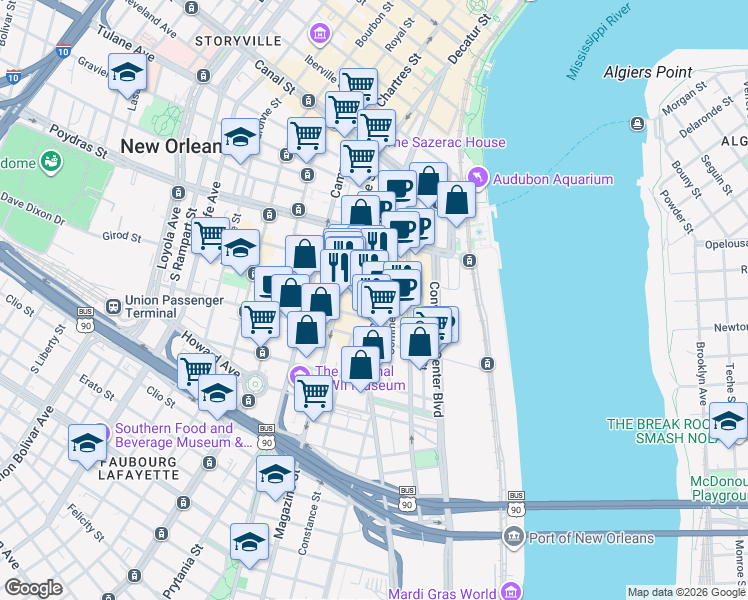The width and height of the screenshot is (748, 600).
Task: Click the Mardi Gras World label
Action: pyautogui.click(x=442, y=593)
